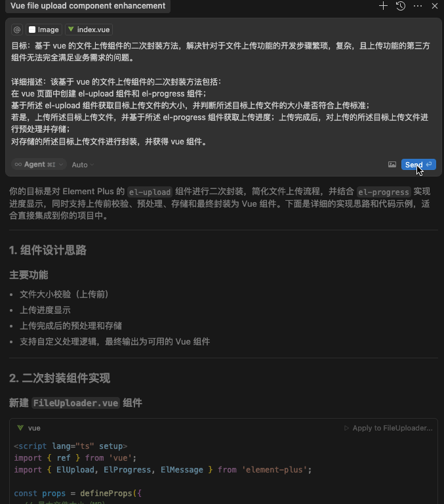Click the code line const props = defineProps
The width and height of the screenshot is (444, 504).
[78, 493]
